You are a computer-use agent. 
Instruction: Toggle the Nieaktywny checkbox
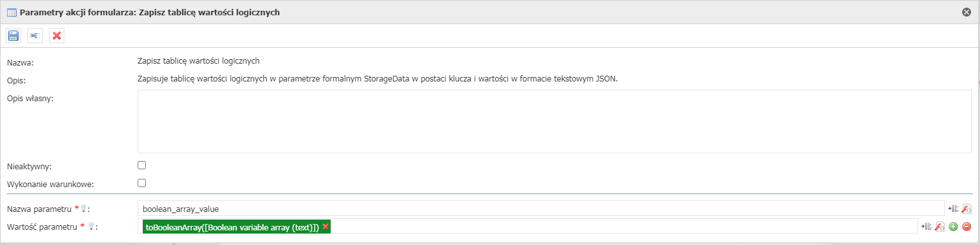click(x=142, y=165)
